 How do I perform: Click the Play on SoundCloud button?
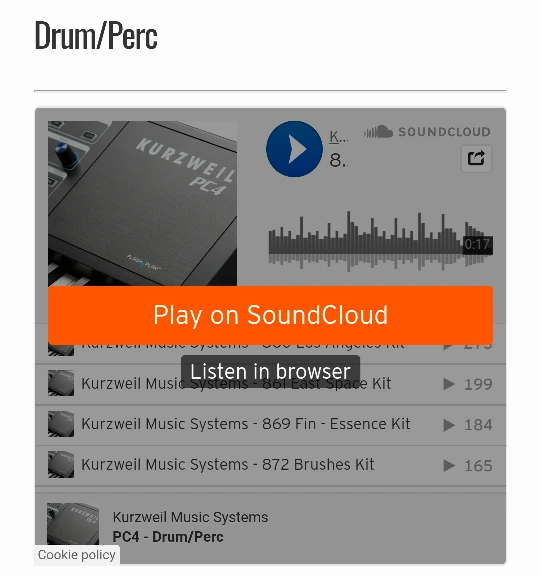coord(271,315)
